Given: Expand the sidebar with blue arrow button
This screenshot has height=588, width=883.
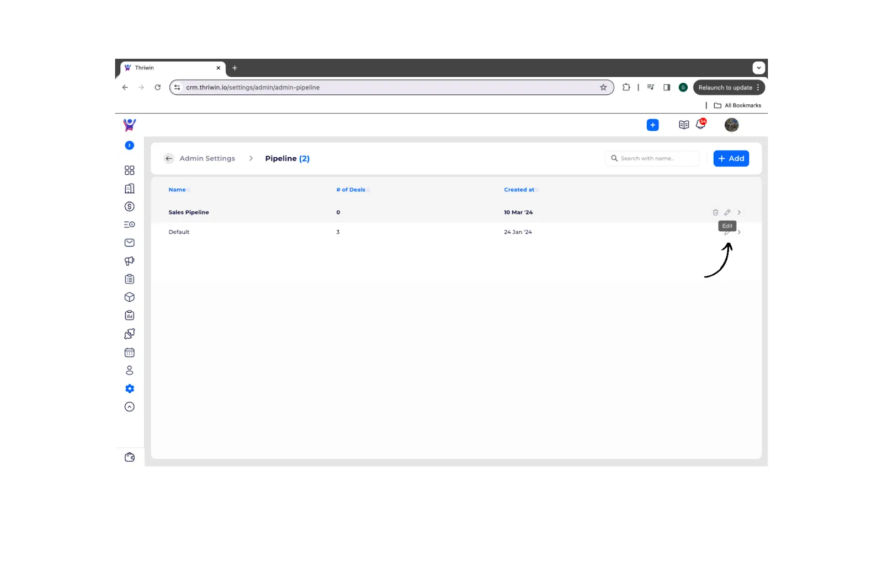Looking at the screenshot, I should (x=129, y=146).
